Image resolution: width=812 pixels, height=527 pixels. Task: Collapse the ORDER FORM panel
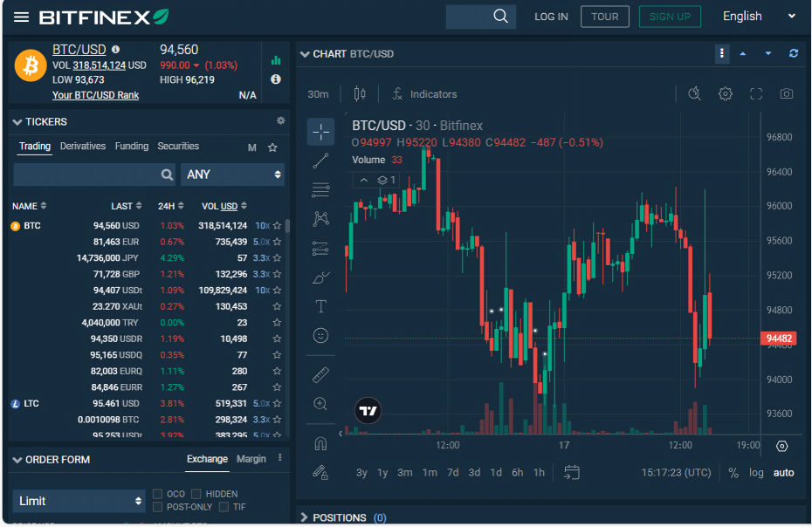17,460
